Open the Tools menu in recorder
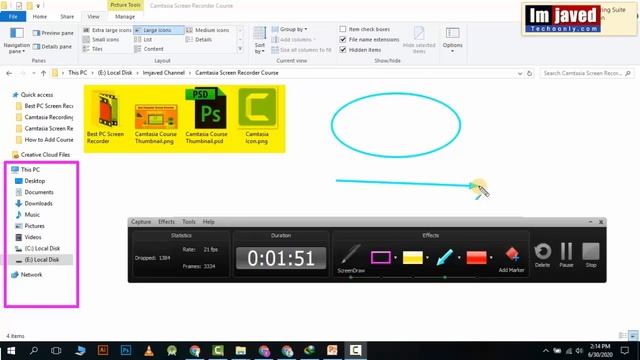This screenshot has height=360, width=640. click(x=189, y=222)
